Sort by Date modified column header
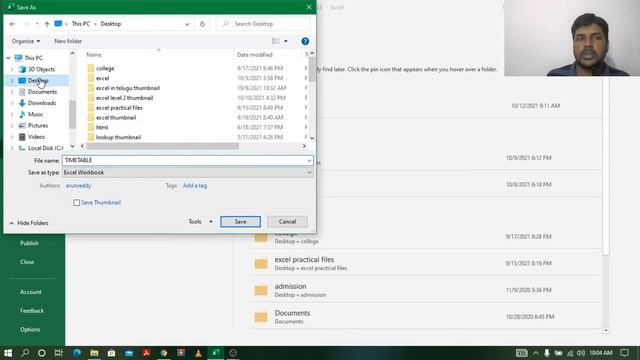 pyautogui.click(x=255, y=55)
